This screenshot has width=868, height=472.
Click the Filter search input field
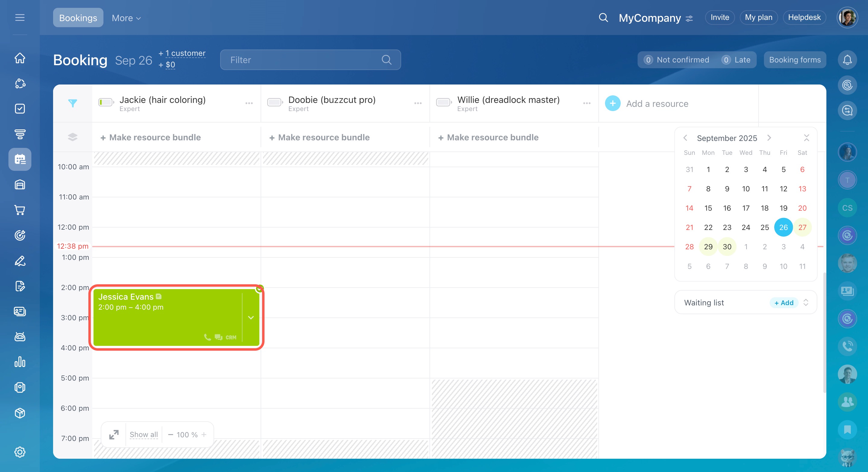303,60
